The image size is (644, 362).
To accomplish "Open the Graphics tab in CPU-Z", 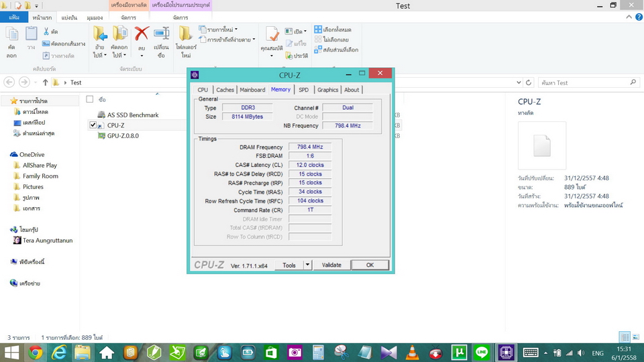I will [x=327, y=90].
